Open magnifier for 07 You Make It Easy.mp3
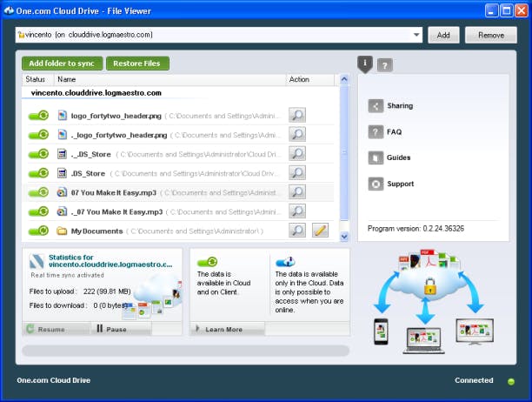 click(x=297, y=191)
